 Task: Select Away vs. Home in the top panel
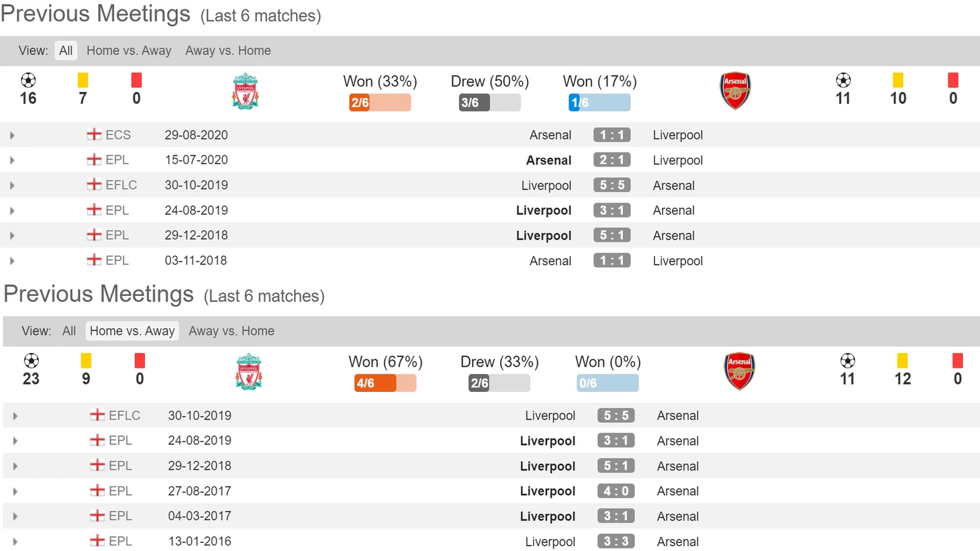[228, 50]
